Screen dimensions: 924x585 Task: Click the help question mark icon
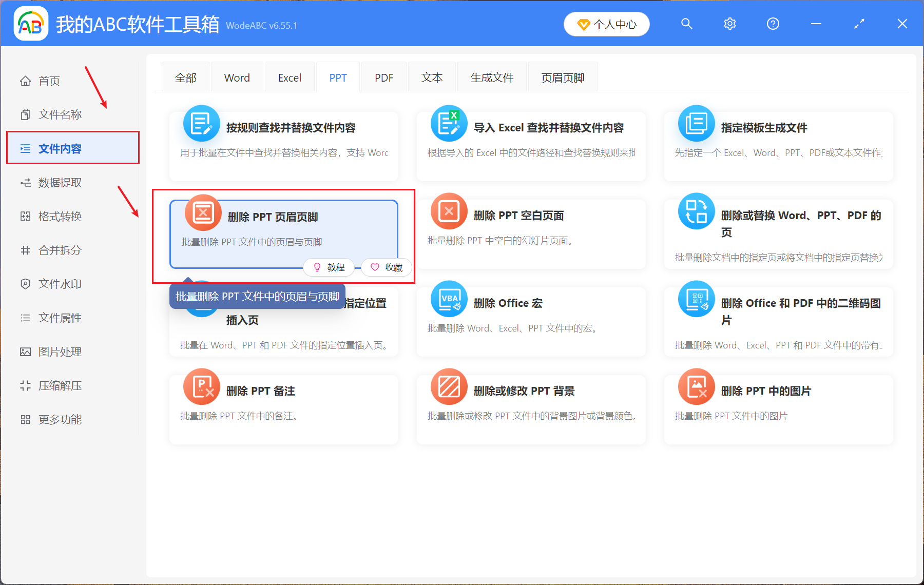[773, 24]
